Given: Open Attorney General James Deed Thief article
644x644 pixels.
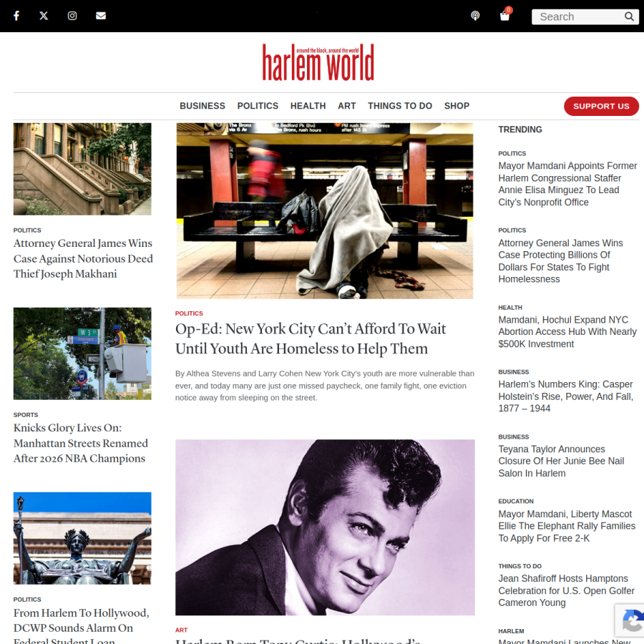Looking at the screenshot, I should click(83, 258).
